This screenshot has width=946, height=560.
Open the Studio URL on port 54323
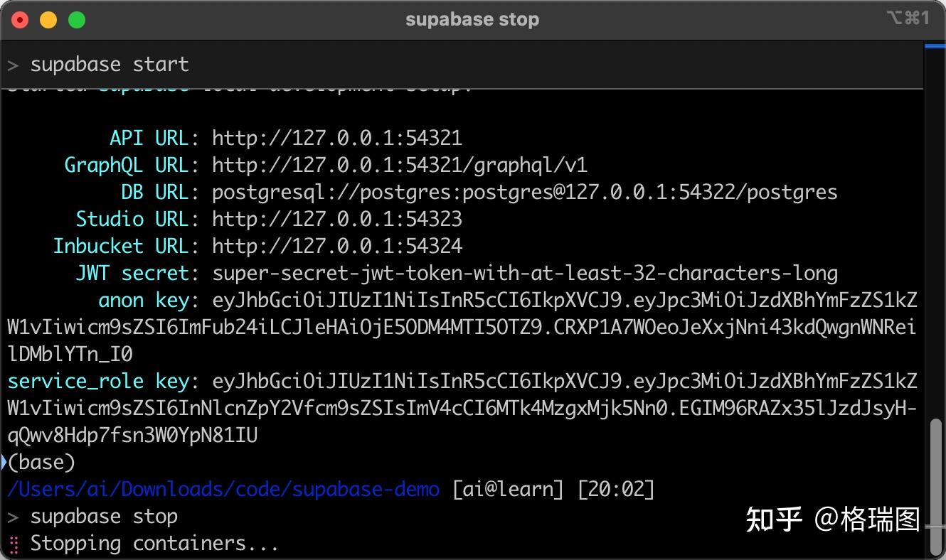coord(337,219)
